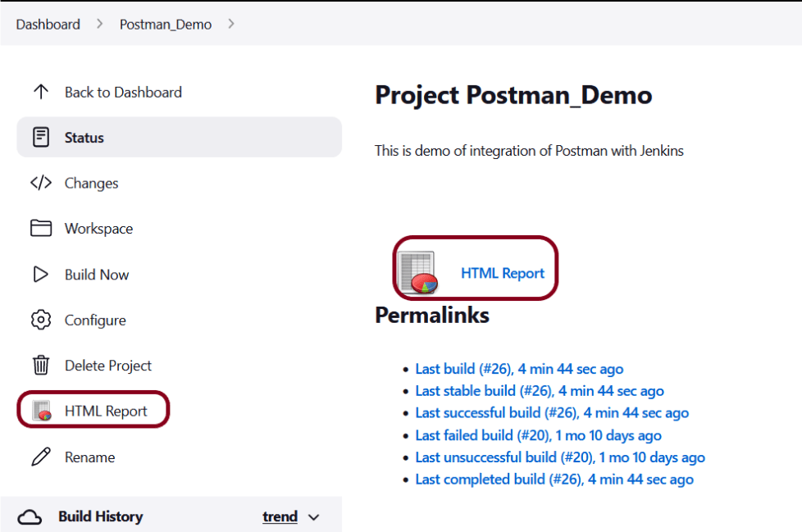
Task: Click the trend link in Build History
Action: click(280, 516)
